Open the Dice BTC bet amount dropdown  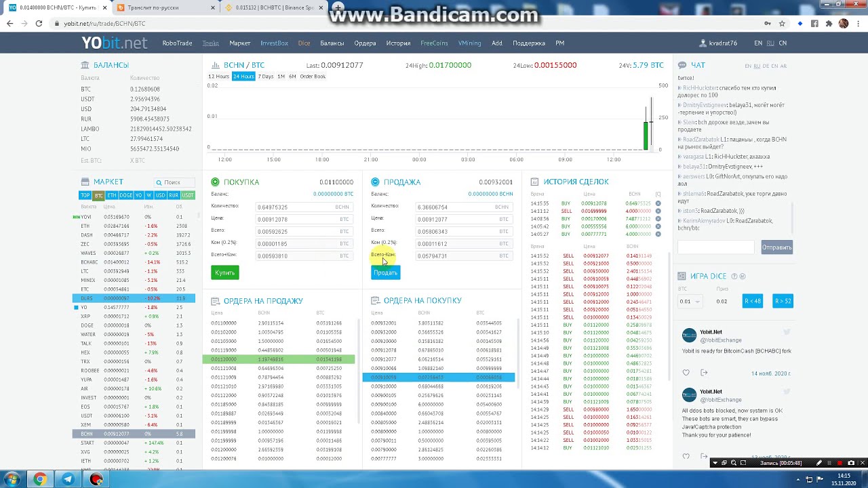tap(690, 301)
